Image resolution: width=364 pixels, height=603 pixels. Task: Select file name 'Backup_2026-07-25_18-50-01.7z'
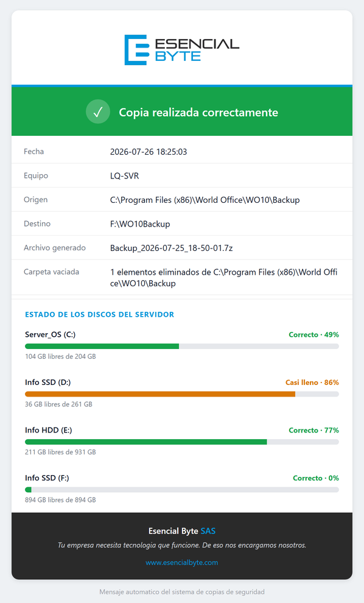(x=172, y=248)
